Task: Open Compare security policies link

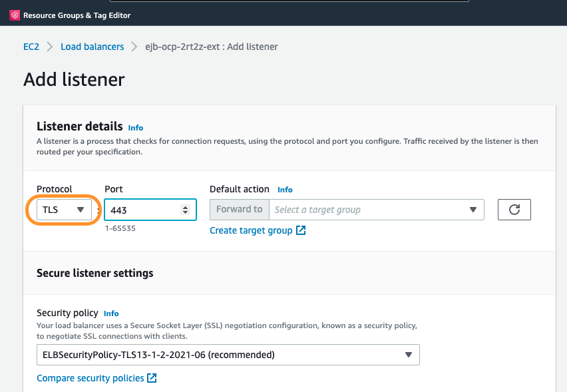Action: 91,378
